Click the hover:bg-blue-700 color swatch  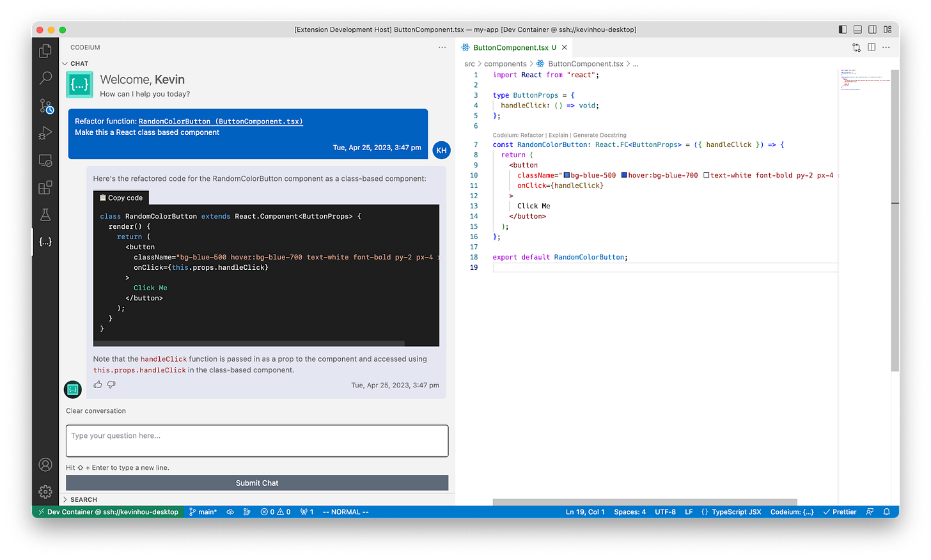(624, 175)
